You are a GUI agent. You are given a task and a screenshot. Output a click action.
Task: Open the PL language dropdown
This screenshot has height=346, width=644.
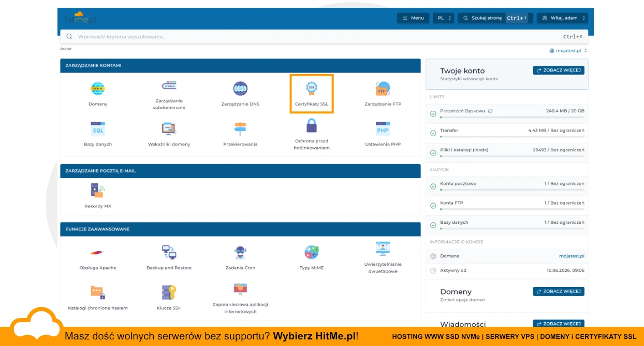443,18
